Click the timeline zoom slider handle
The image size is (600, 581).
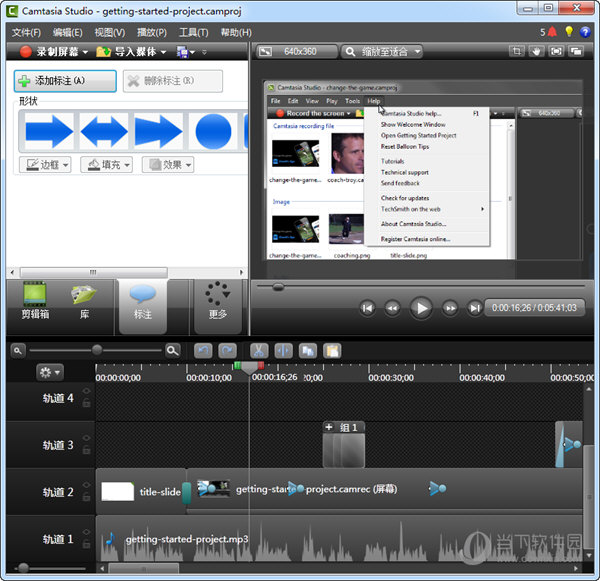pyautogui.click(x=97, y=350)
